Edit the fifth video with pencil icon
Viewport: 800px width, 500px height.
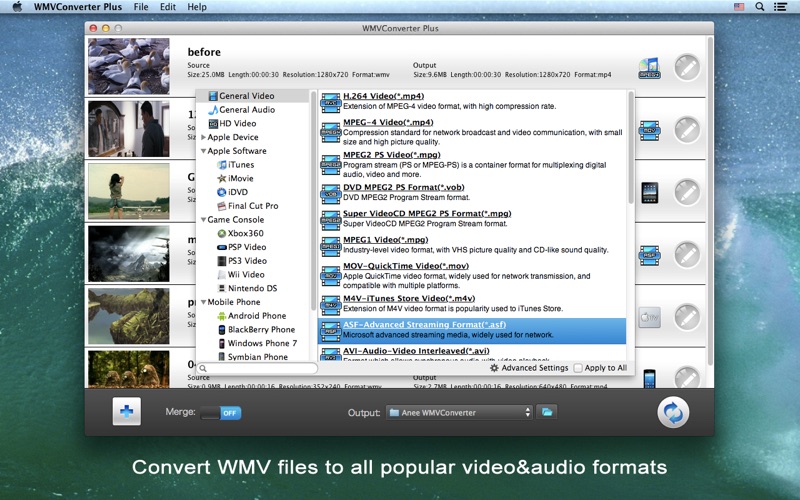pyautogui.click(x=687, y=317)
